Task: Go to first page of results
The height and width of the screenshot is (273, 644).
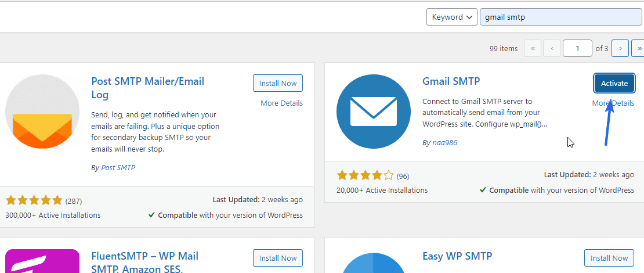Action: pyautogui.click(x=533, y=49)
